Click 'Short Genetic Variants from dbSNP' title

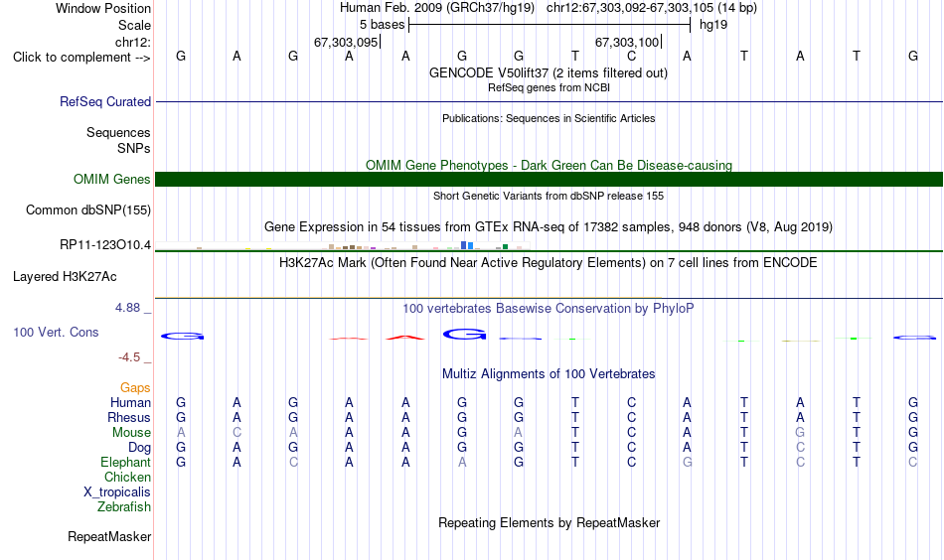click(x=548, y=196)
